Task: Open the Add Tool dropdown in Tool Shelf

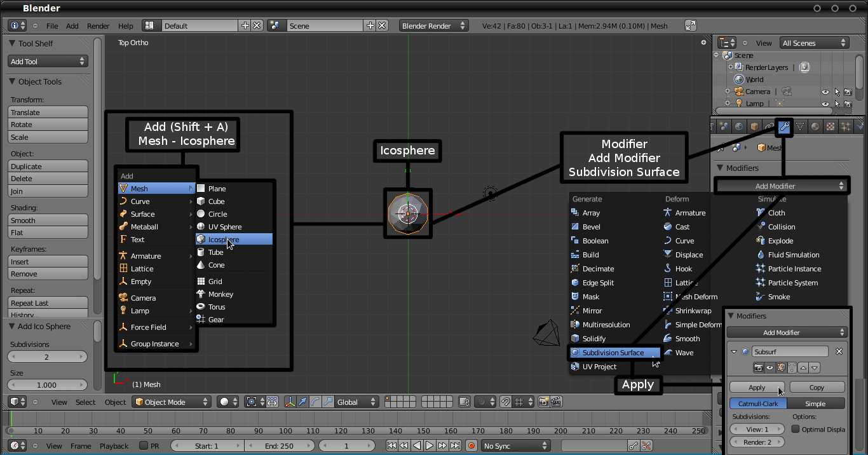Action: pyautogui.click(x=48, y=62)
